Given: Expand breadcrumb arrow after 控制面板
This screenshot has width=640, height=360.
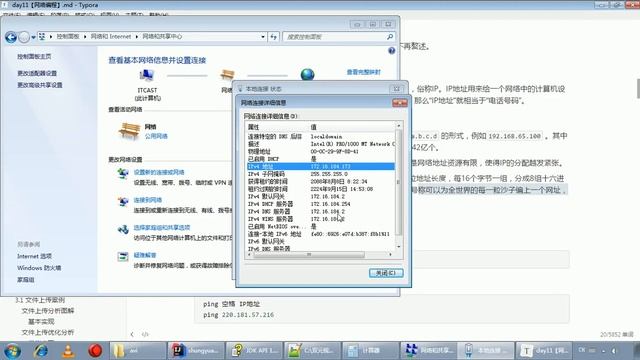Looking at the screenshot, I should 85,37.
